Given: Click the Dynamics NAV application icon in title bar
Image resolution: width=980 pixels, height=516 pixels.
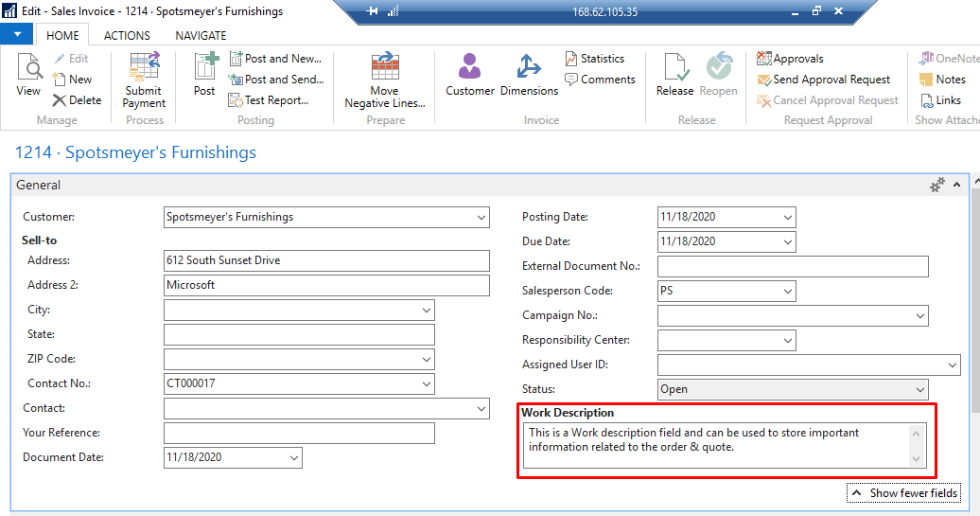Looking at the screenshot, I should (9, 10).
